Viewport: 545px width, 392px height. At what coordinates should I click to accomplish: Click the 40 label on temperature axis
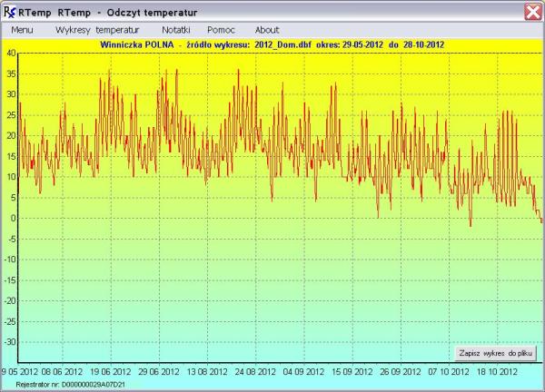pos(11,53)
